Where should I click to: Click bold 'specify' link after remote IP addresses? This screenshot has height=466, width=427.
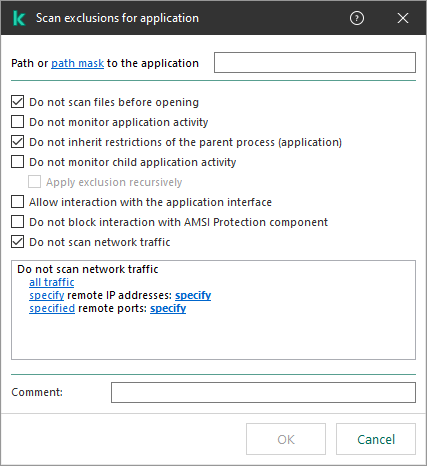(x=193, y=295)
